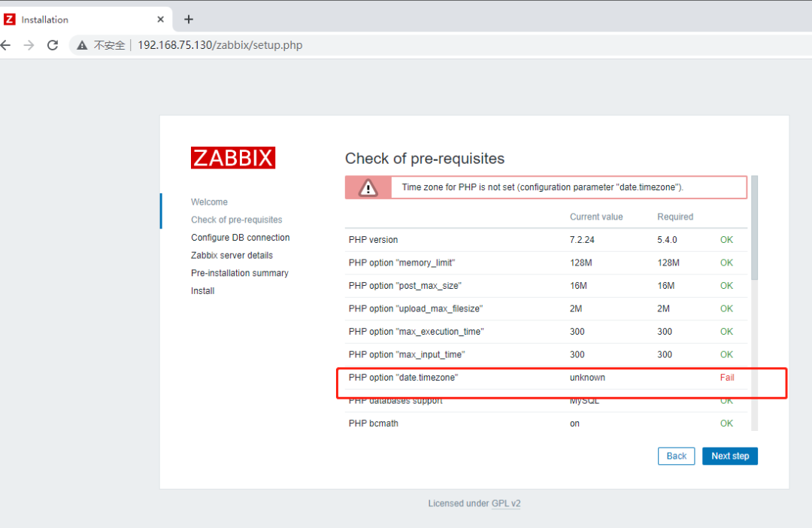Screen dimensions: 812x528
Task: Click the Check of pre-requisites sidebar entry
Action: click(x=236, y=219)
